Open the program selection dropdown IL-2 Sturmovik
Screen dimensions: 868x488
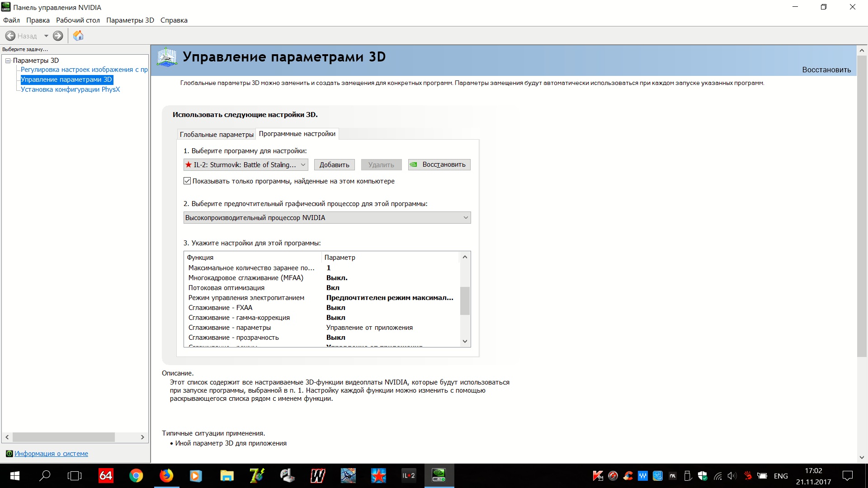(246, 165)
